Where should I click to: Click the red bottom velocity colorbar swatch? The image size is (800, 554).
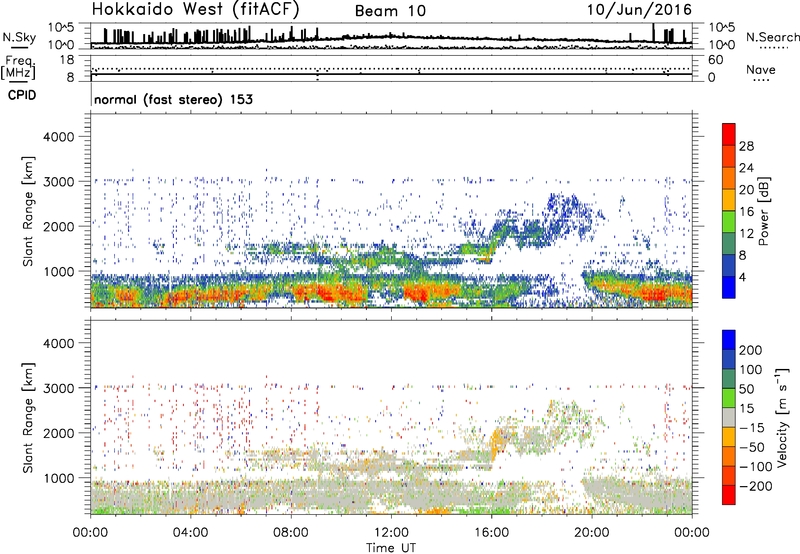coord(729,495)
